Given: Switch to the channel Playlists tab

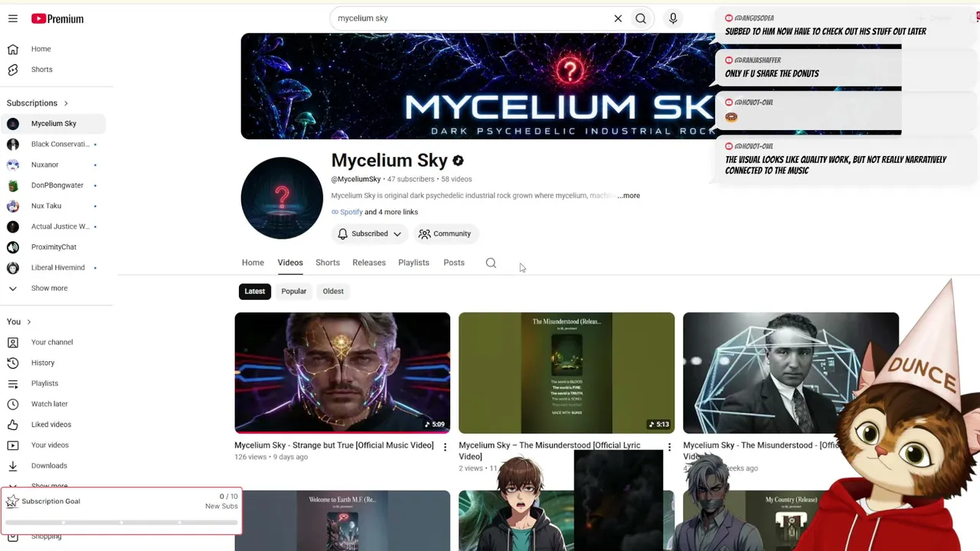Looking at the screenshot, I should click(413, 262).
